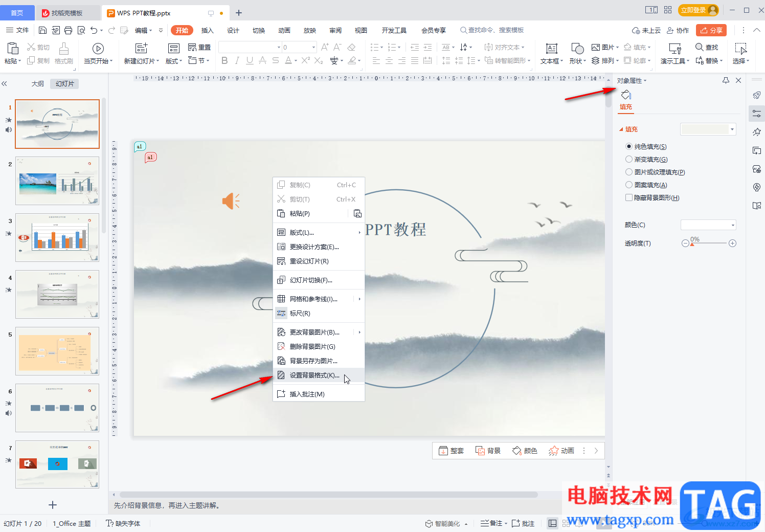The height and width of the screenshot is (532, 765).
Task: Switch to the 大纲 outline pane tab
Action: click(37, 83)
